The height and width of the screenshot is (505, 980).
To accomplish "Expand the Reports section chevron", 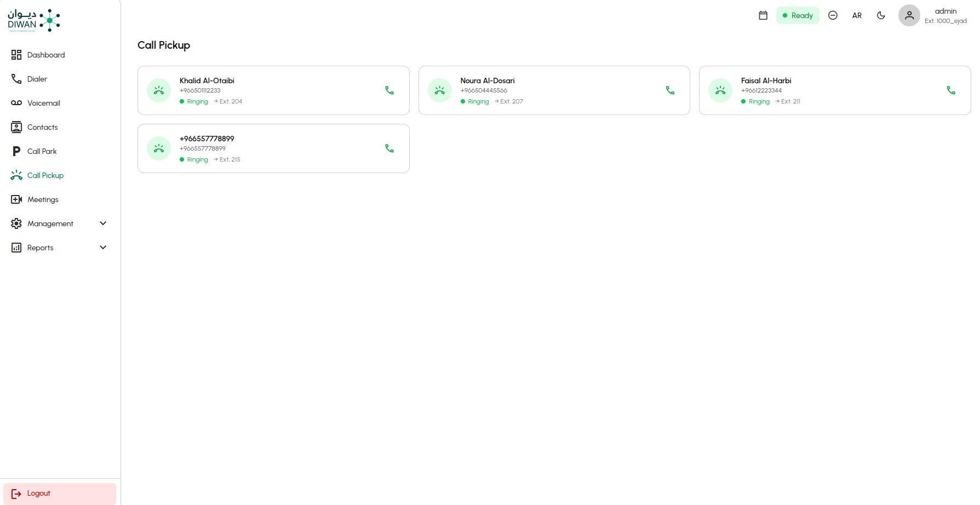I will coord(103,248).
